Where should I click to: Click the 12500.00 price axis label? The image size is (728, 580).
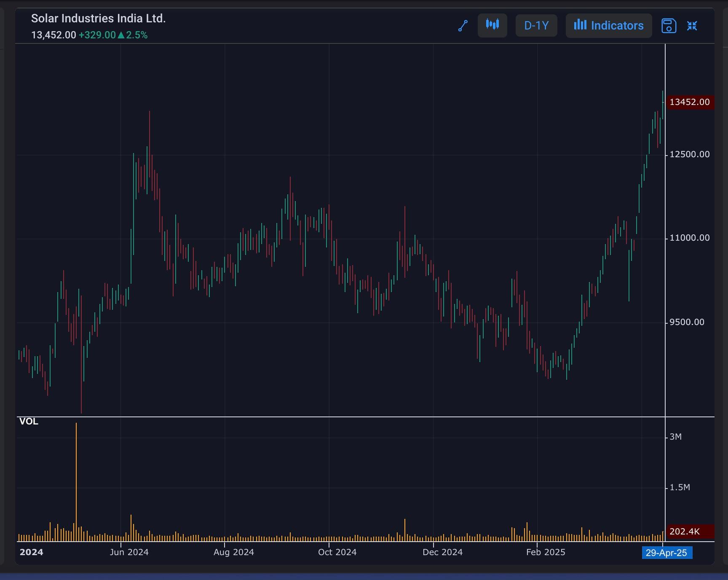[690, 154]
